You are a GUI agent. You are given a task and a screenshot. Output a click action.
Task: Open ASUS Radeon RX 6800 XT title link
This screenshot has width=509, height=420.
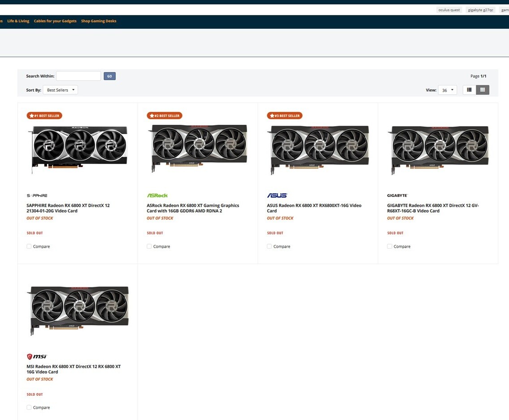(x=314, y=208)
